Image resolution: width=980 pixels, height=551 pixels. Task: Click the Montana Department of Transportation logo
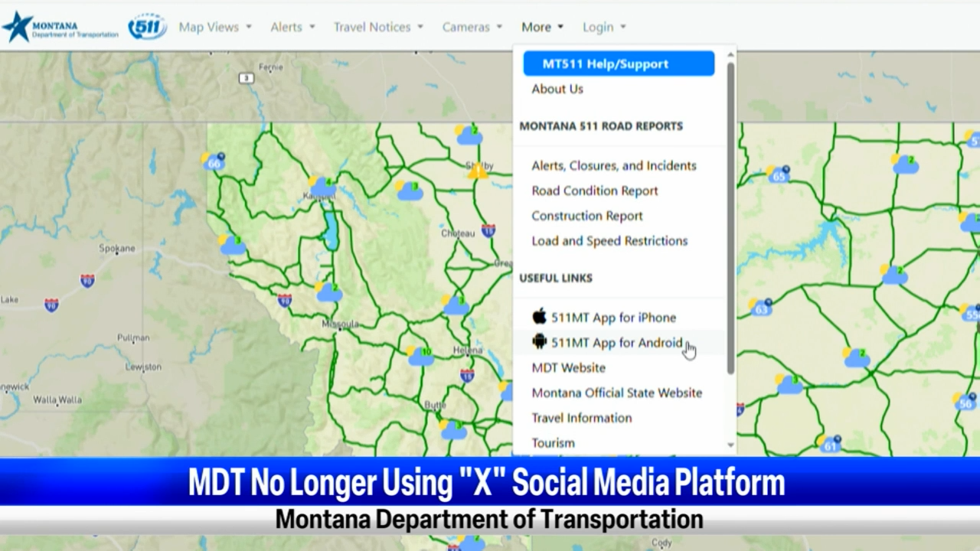tap(60, 28)
